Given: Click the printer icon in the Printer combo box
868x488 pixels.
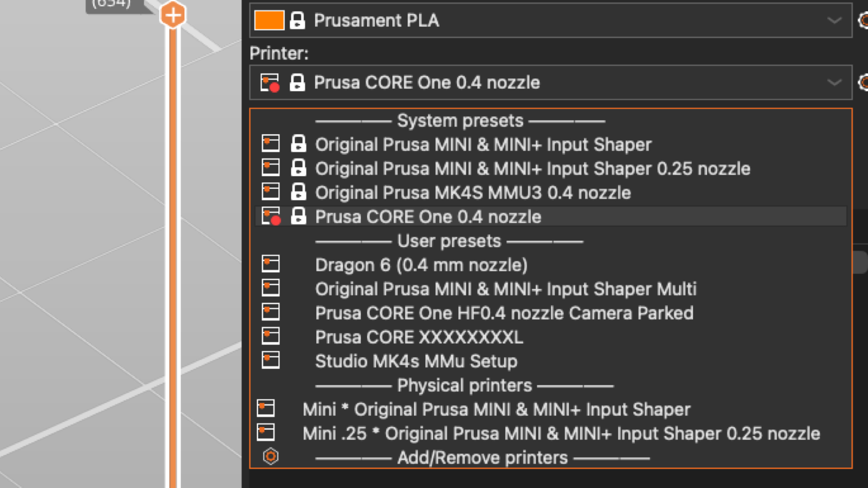Looking at the screenshot, I should point(270,83).
